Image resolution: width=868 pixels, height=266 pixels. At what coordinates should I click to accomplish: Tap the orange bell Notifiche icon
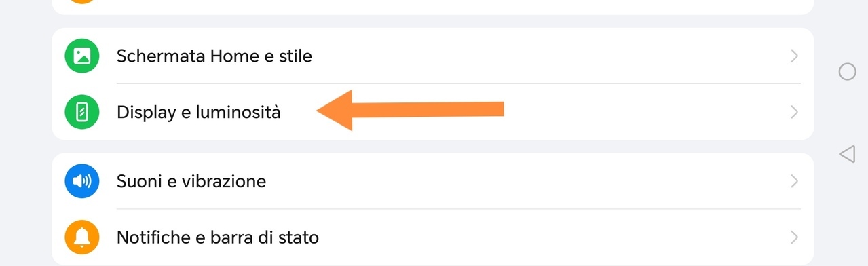tap(82, 237)
